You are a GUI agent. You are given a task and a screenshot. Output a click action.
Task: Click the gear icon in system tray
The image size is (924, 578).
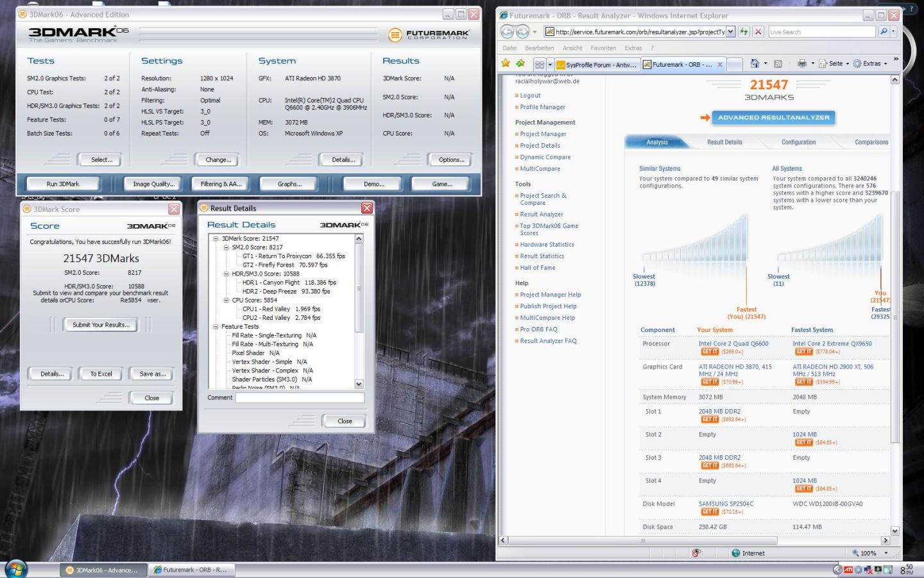click(858, 570)
